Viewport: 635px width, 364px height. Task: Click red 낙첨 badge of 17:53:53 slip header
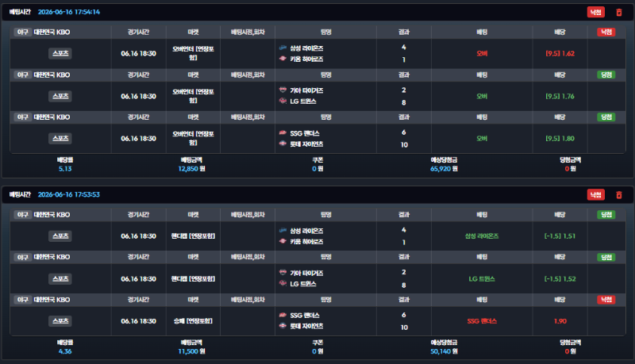tap(596, 195)
